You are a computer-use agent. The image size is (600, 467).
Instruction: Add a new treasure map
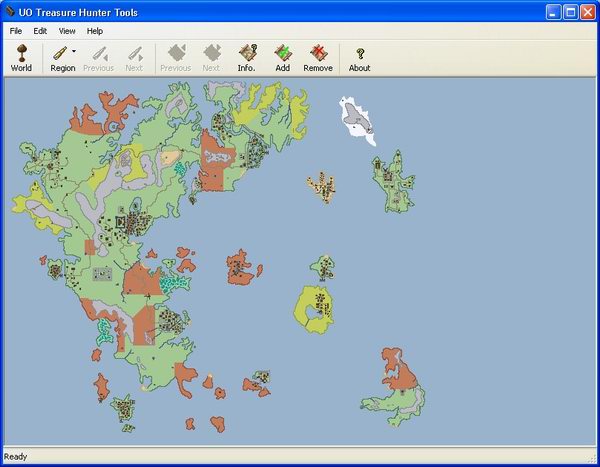pyautogui.click(x=283, y=58)
